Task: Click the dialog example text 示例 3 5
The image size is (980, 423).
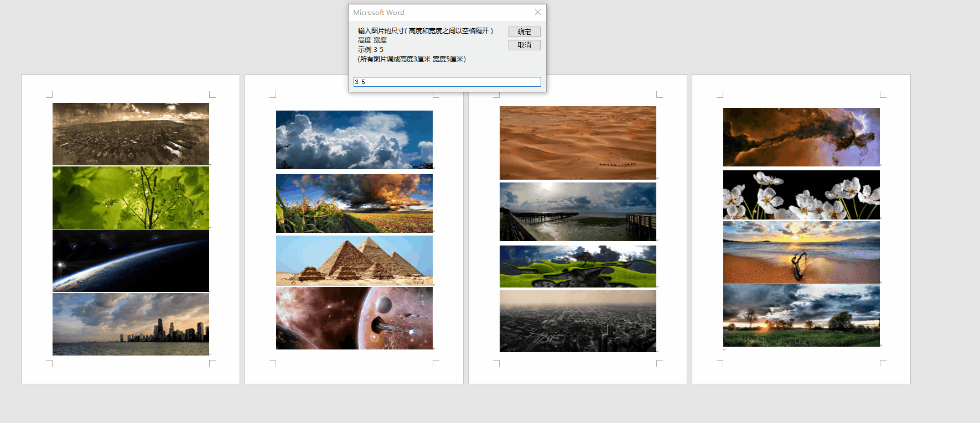Action: 370,50
